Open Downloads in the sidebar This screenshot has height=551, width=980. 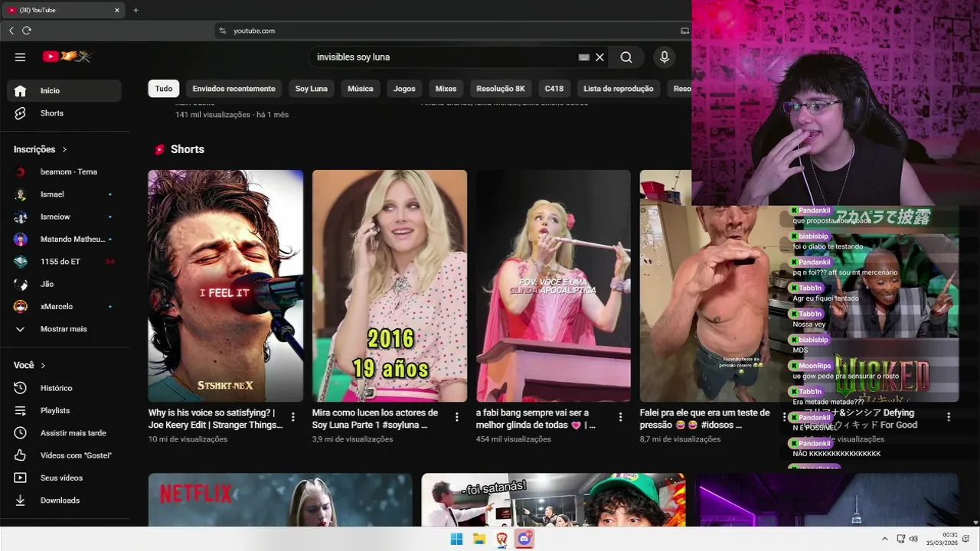(64, 500)
